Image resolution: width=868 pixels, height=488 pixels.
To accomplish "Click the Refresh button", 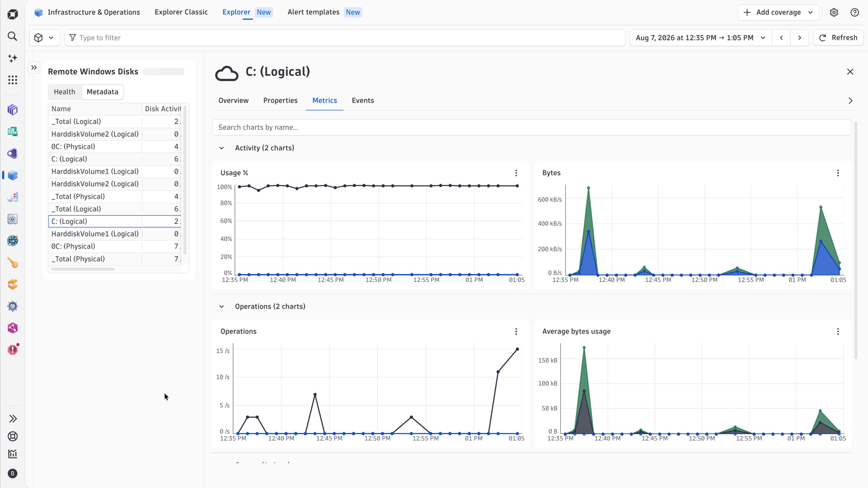I will click(838, 37).
